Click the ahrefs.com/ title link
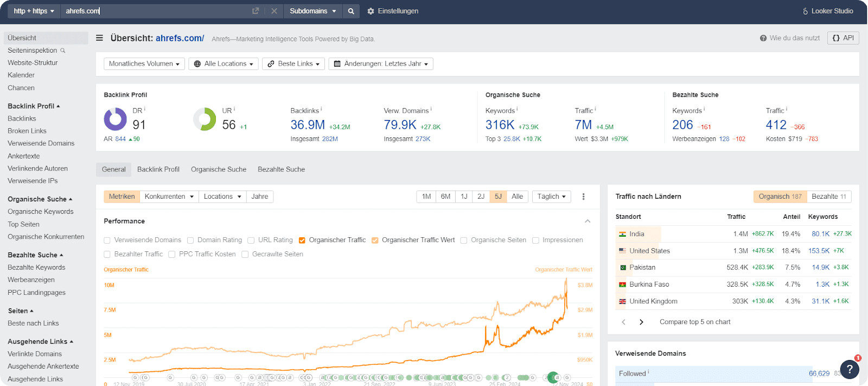 pos(180,38)
